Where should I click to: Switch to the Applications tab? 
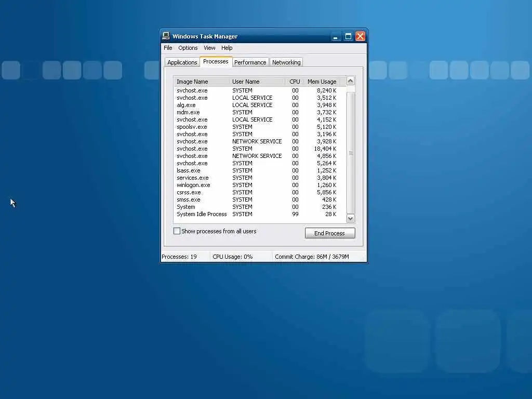pyautogui.click(x=182, y=62)
